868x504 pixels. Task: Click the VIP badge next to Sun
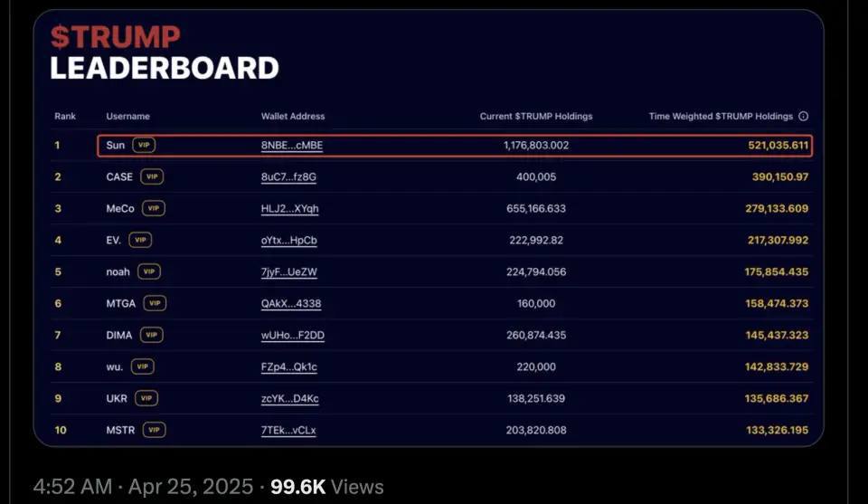pos(144,145)
